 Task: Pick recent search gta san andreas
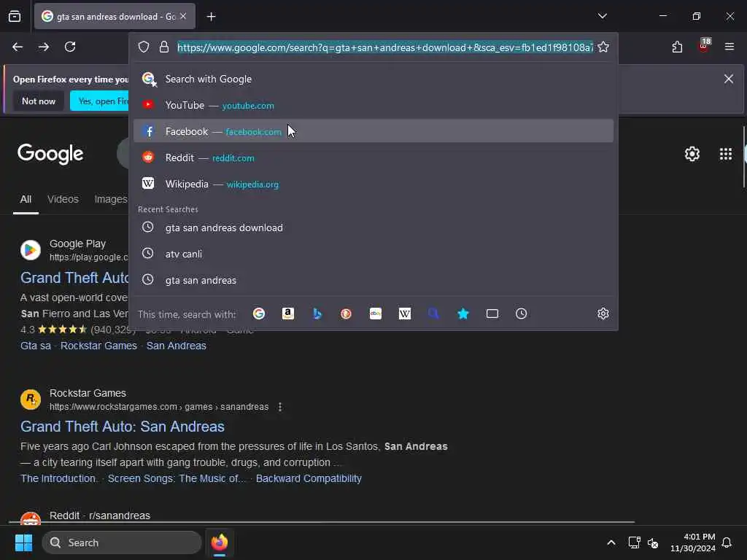[373, 280]
